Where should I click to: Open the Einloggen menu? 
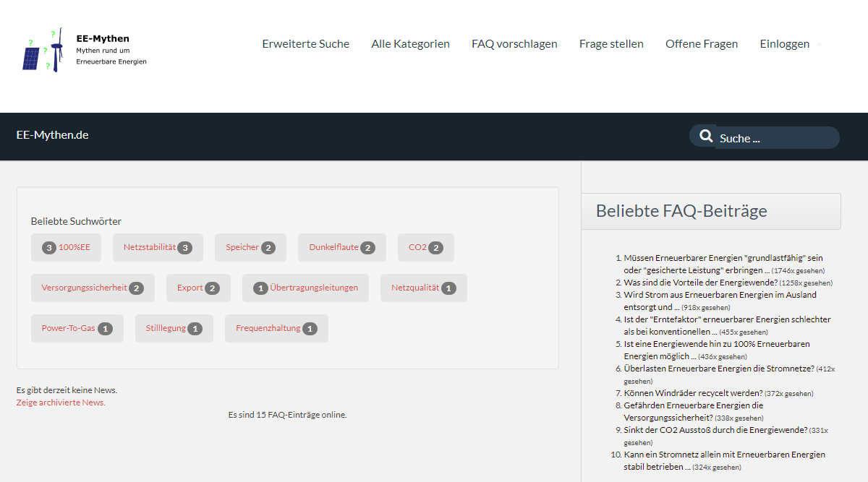[785, 44]
